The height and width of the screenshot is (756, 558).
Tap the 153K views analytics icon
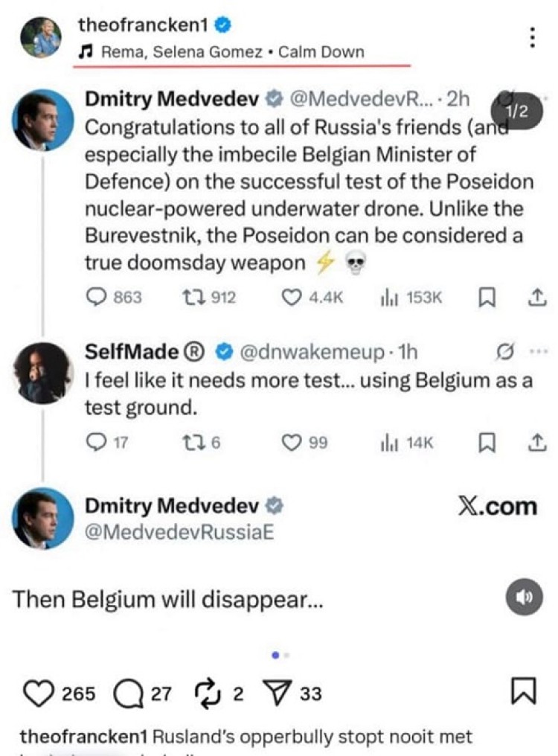(388, 297)
